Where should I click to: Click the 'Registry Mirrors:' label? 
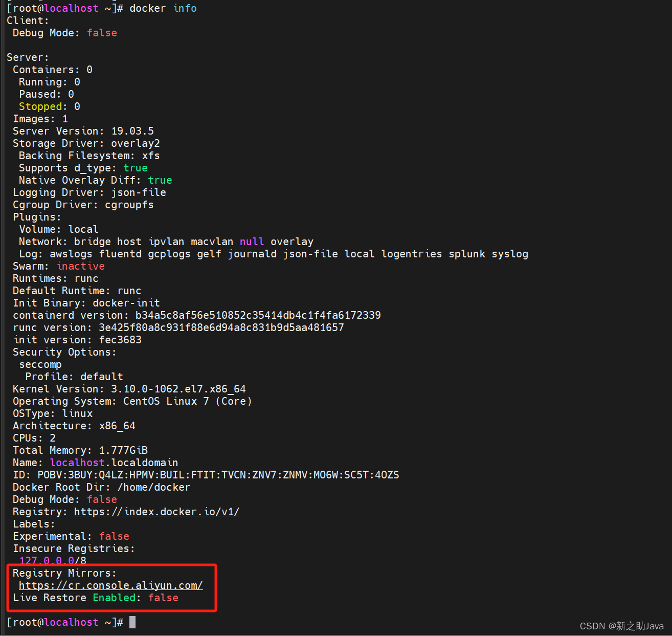pyautogui.click(x=65, y=573)
